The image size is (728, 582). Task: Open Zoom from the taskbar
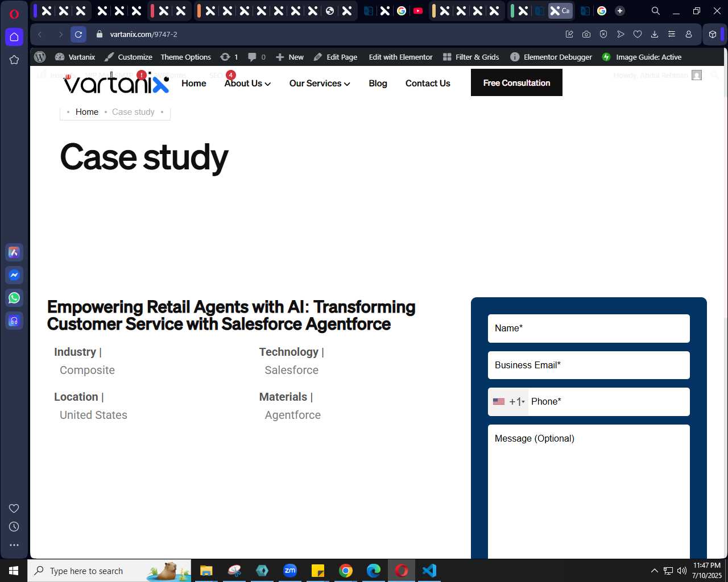tap(290, 571)
